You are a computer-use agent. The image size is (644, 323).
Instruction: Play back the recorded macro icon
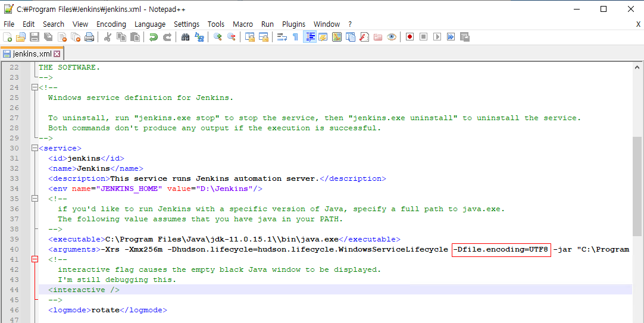pos(437,37)
